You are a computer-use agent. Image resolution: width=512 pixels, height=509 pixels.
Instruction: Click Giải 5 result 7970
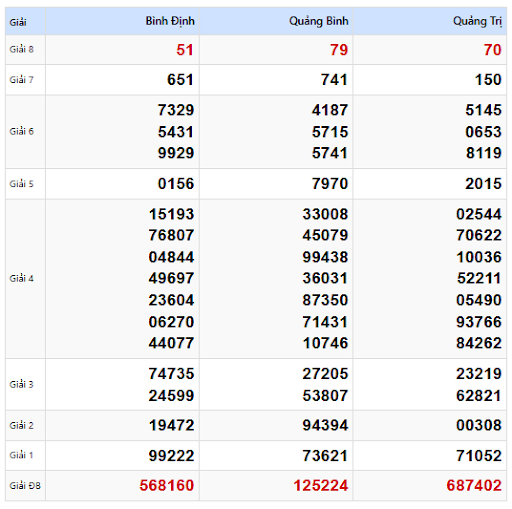(x=330, y=184)
